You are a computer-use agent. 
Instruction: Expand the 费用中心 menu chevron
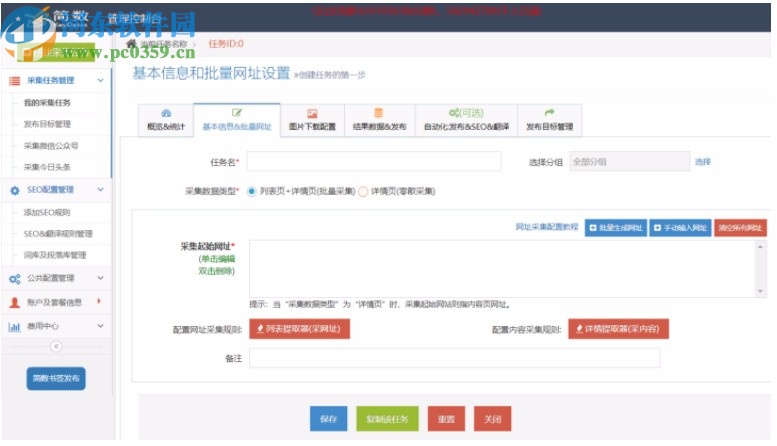click(x=101, y=326)
